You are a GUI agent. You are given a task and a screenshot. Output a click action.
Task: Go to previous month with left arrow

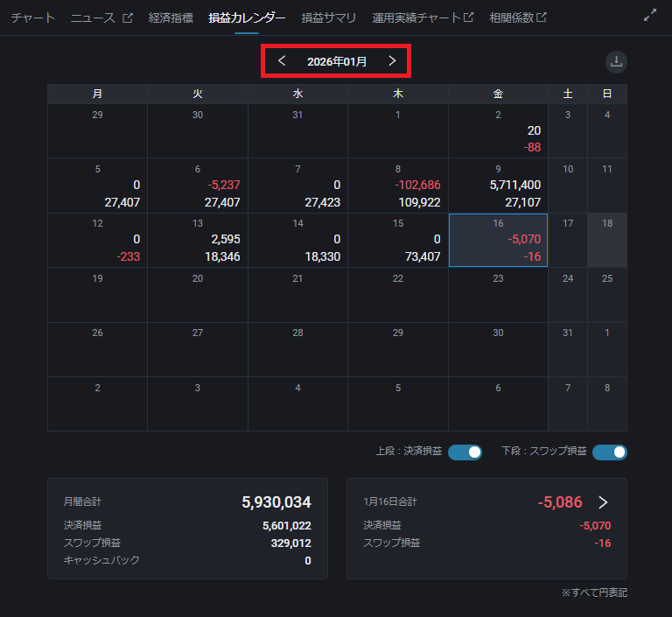point(282,61)
